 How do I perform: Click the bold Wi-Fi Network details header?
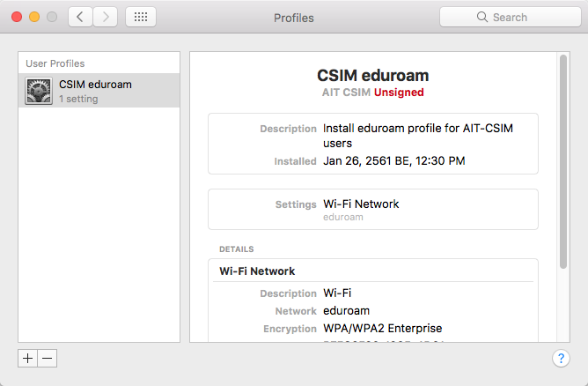[257, 271]
